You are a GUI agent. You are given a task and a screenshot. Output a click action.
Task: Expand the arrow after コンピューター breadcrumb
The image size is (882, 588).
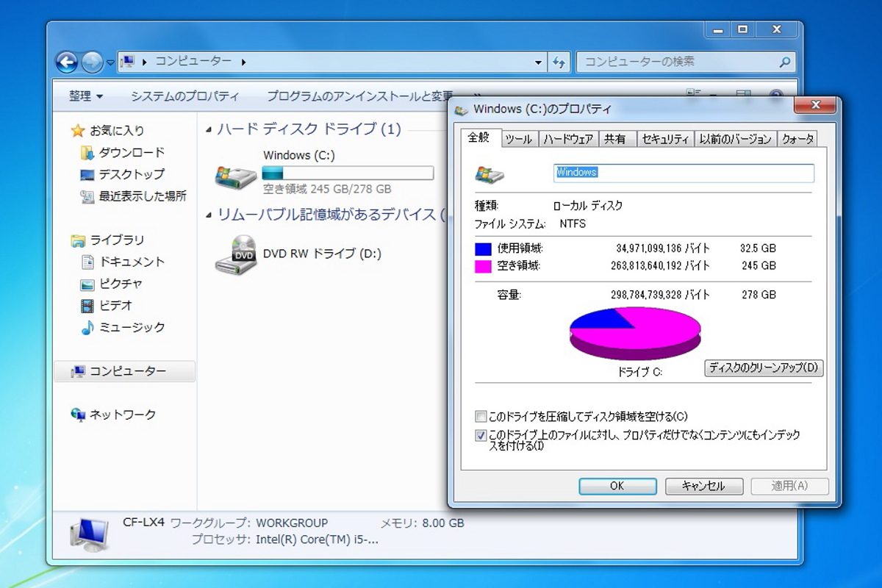[x=243, y=62]
